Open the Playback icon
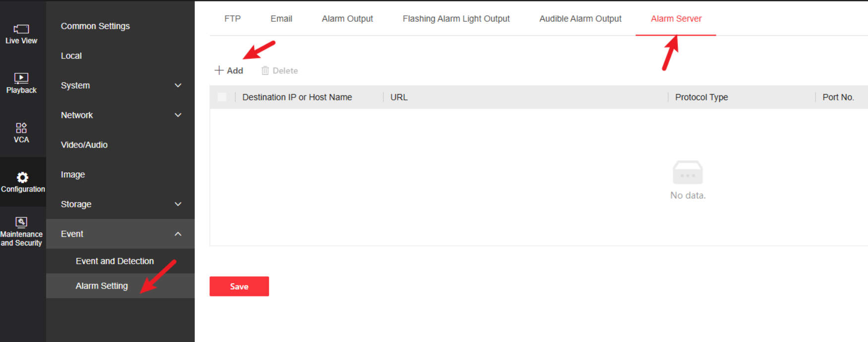 (21, 78)
